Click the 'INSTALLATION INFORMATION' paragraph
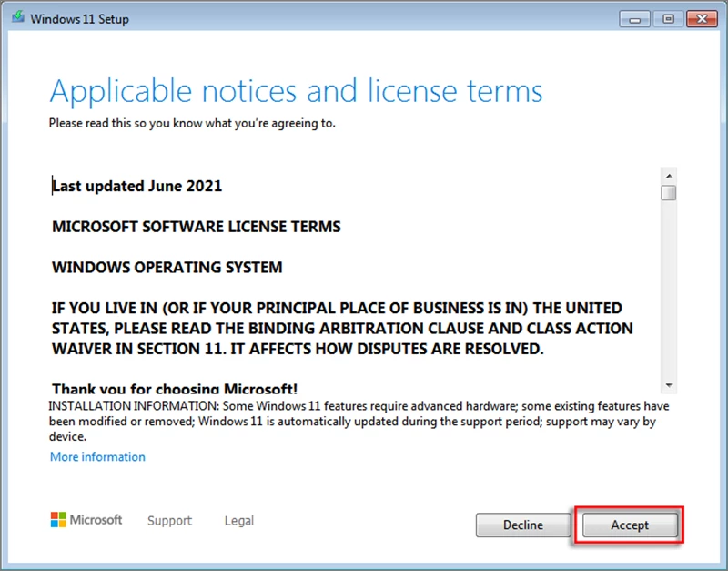Viewport: 728px width, 571px height. pyautogui.click(x=359, y=421)
